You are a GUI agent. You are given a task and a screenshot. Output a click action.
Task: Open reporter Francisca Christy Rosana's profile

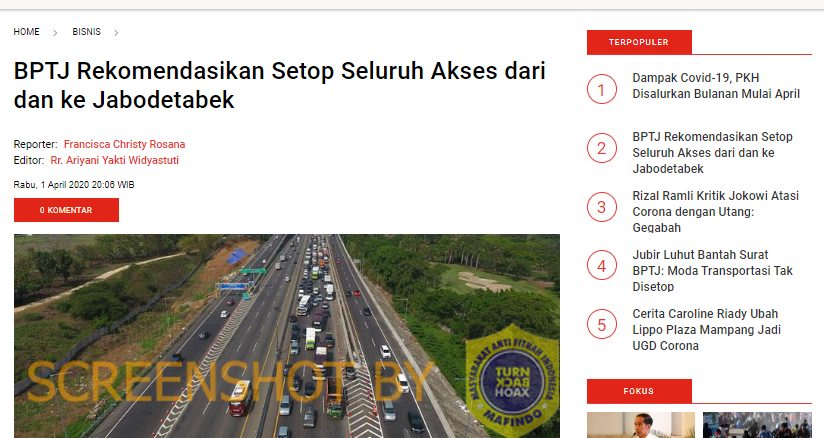[x=125, y=144]
